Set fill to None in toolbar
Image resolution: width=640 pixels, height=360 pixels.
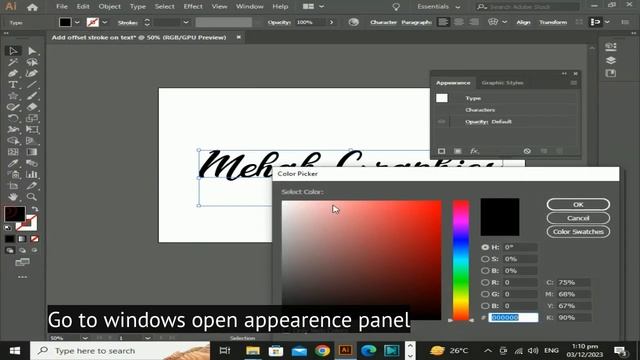coord(35,239)
